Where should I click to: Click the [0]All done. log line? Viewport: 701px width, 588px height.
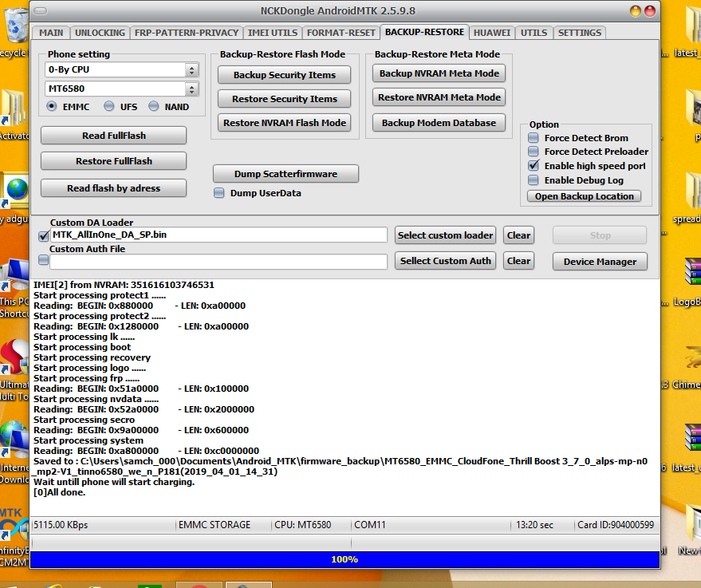(60, 492)
